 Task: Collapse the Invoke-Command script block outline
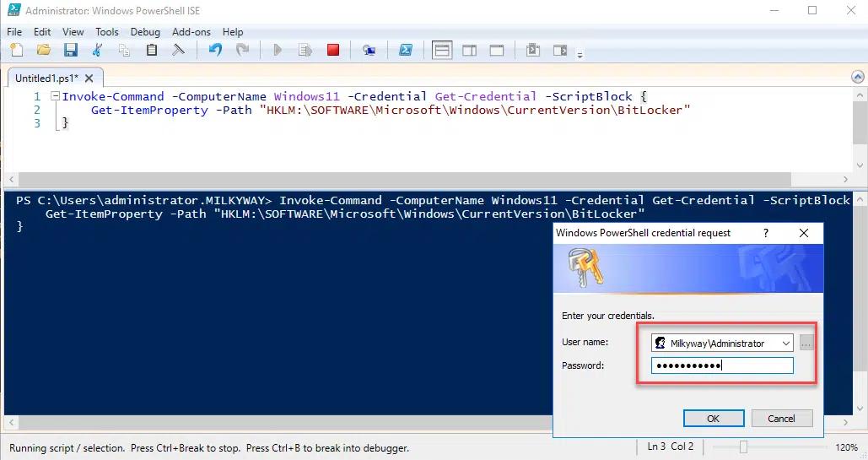(55, 96)
